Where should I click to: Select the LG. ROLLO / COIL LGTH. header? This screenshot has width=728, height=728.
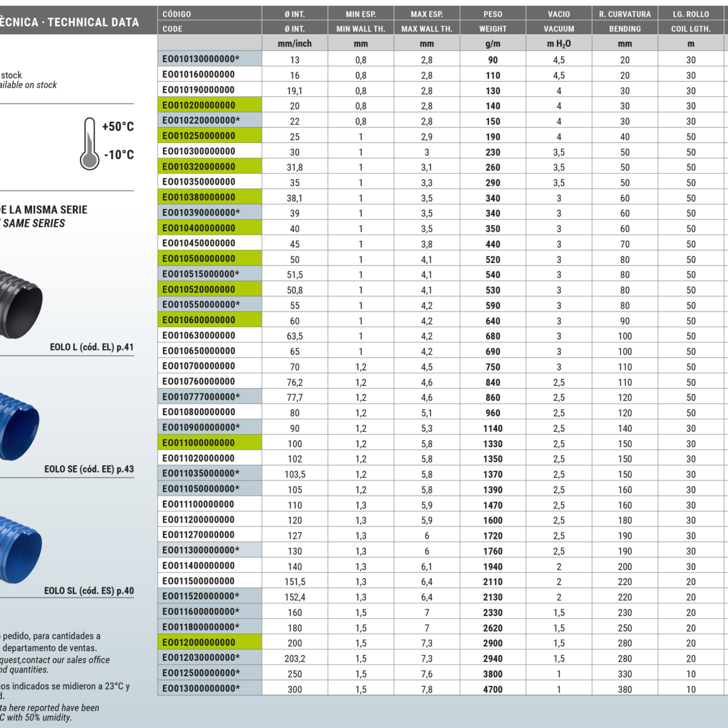click(x=690, y=21)
